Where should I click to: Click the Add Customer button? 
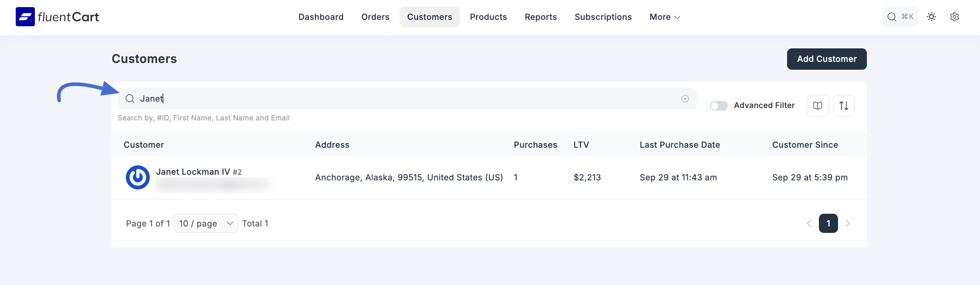pos(826,59)
